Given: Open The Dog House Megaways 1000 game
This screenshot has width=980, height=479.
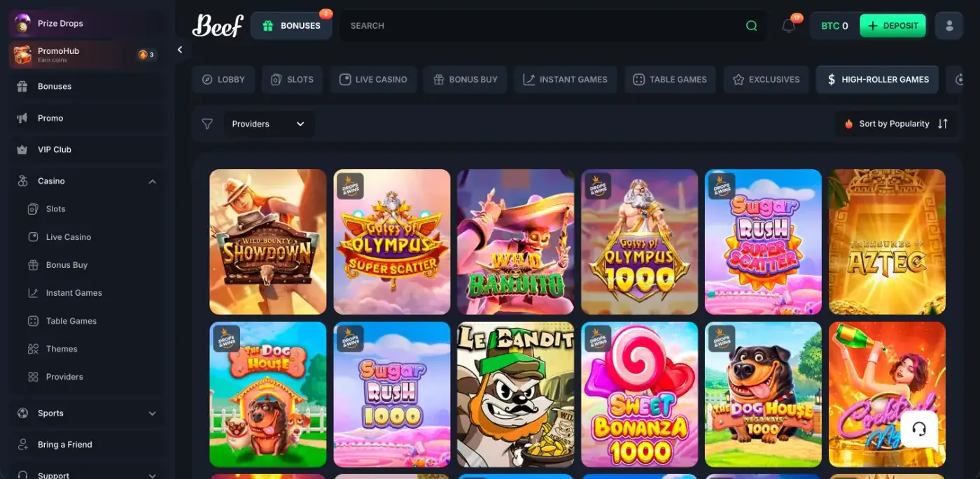Looking at the screenshot, I should tap(763, 394).
